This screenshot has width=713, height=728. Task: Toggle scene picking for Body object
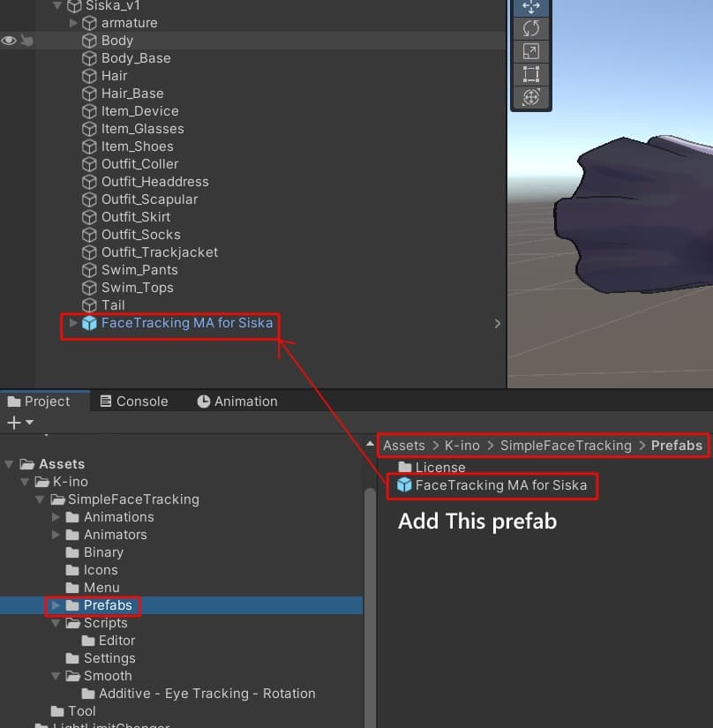pos(26,41)
